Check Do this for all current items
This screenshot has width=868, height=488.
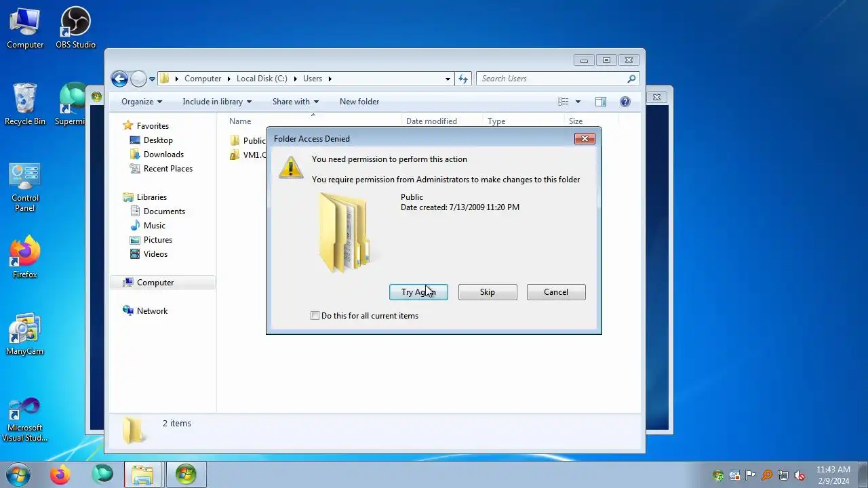(364, 316)
